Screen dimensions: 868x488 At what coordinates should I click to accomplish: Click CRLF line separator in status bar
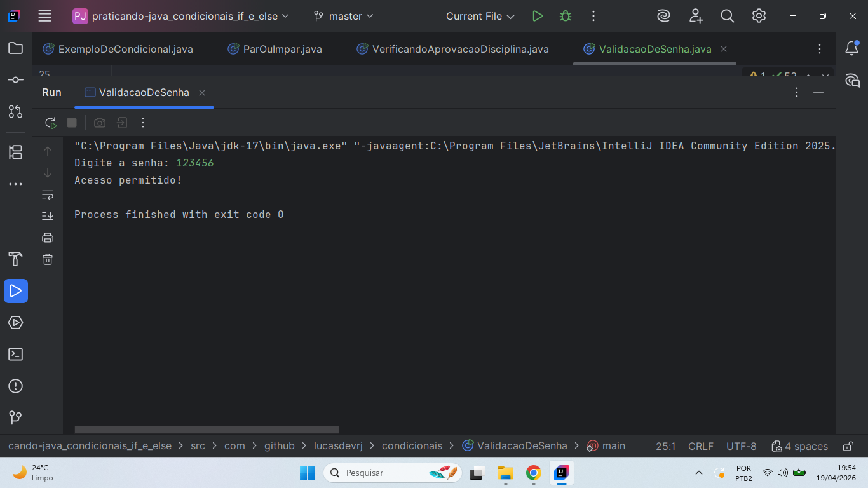[700, 446]
